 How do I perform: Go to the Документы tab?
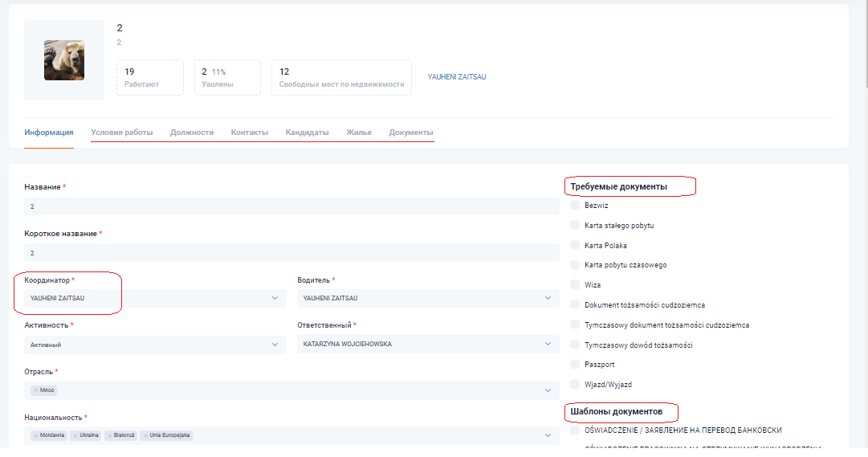click(x=410, y=133)
